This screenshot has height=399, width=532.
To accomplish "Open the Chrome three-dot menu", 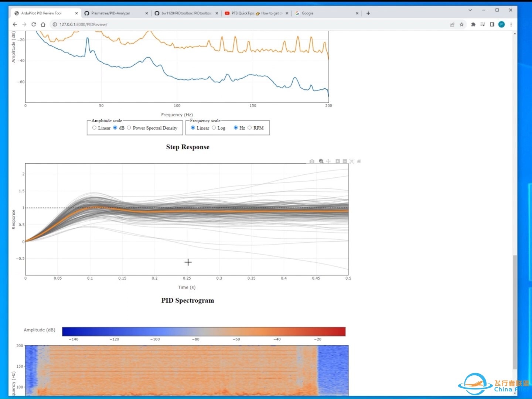I will point(511,24).
